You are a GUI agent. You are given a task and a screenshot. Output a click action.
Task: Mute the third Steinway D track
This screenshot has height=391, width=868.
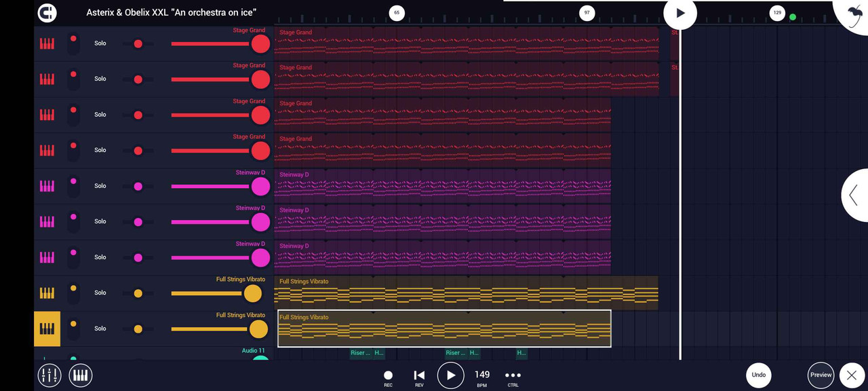click(73, 257)
